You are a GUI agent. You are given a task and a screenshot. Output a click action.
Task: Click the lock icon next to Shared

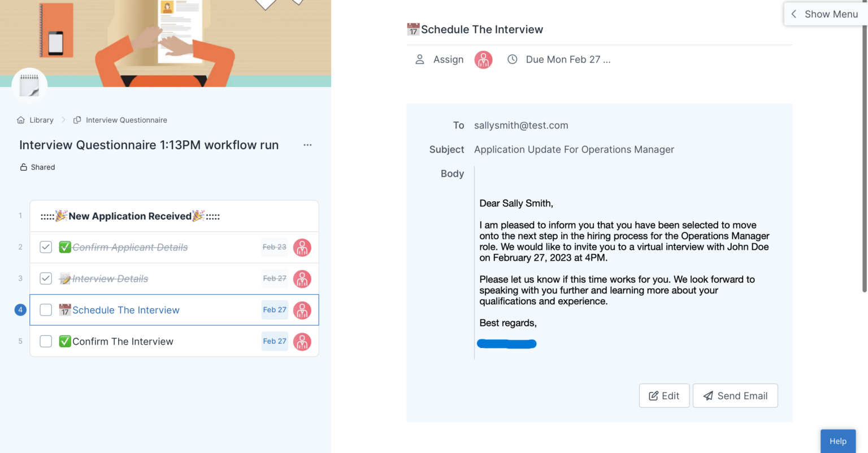click(x=23, y=167)
